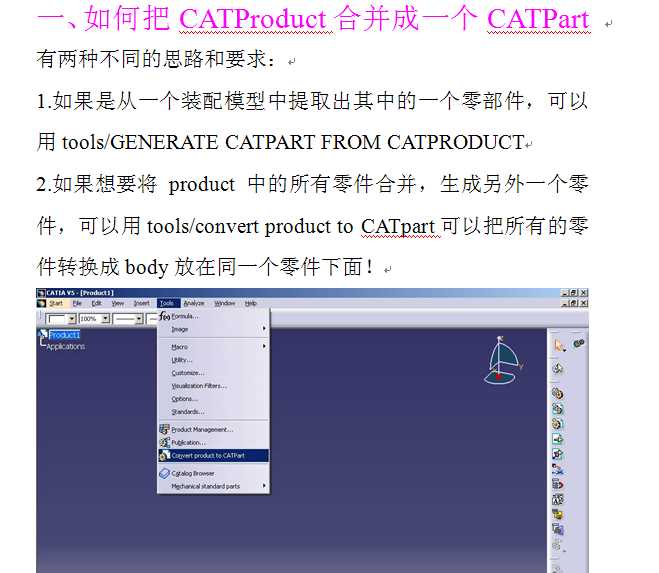This screenshot has width=659, height=573.
Task: Open the Window menu
Action: (x=225, y=303)
